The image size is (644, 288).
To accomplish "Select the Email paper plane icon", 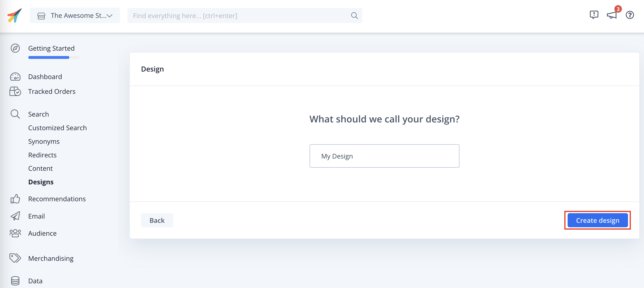I will (15, 216).
